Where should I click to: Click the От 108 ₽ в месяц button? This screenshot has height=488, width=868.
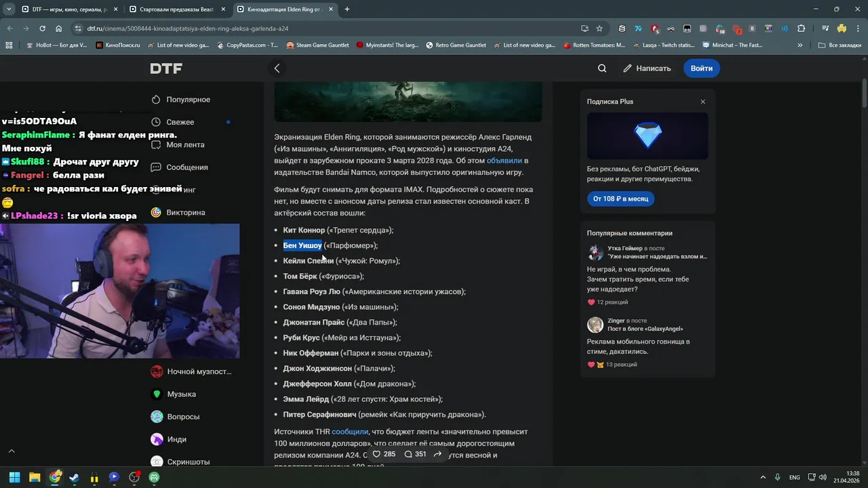[x=620, y=199]
